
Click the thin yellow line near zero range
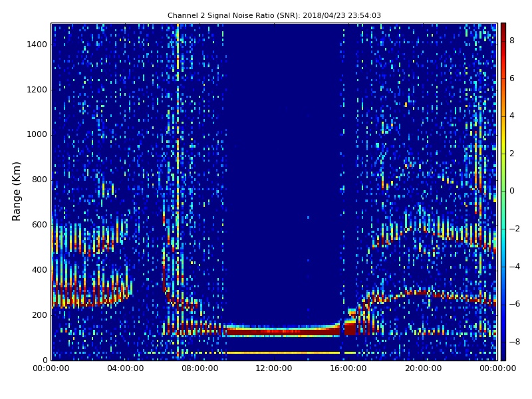[283, 353]
